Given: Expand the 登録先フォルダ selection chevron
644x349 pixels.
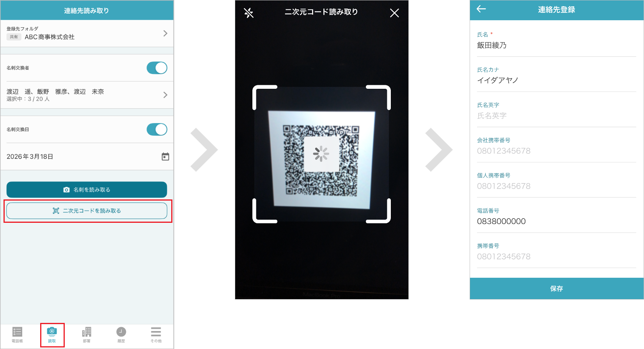Looking at the screenshot, I should pos(165,33).
